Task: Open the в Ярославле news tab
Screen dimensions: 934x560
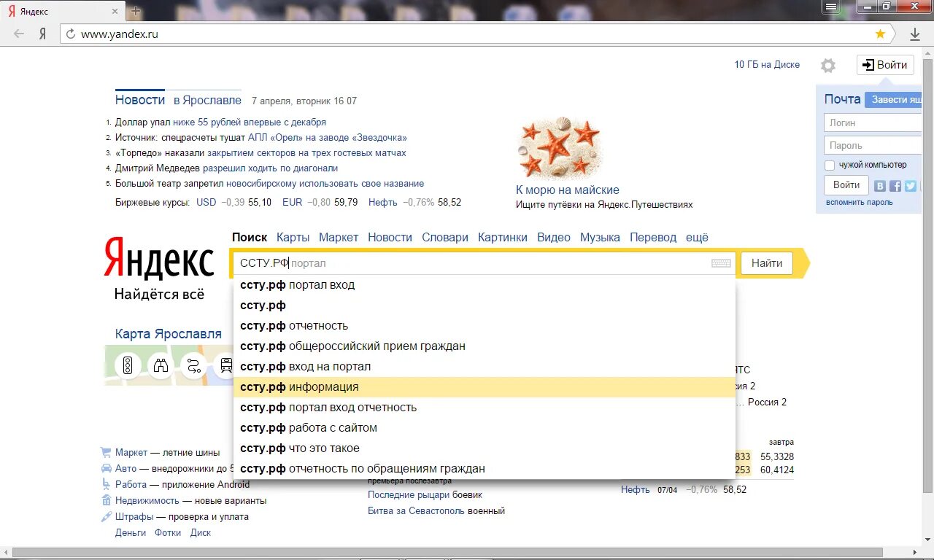Action: coord(207,101)
